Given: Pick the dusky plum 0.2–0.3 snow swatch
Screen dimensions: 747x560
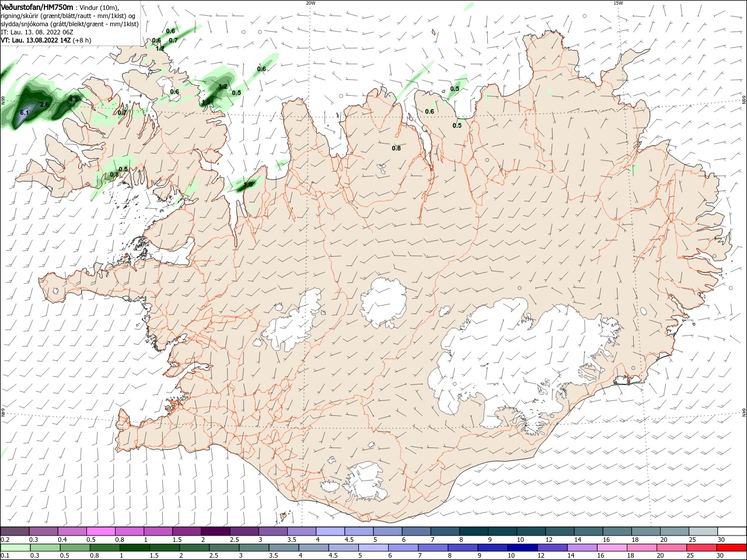Looking at the screenshot, I should point(15,531).
